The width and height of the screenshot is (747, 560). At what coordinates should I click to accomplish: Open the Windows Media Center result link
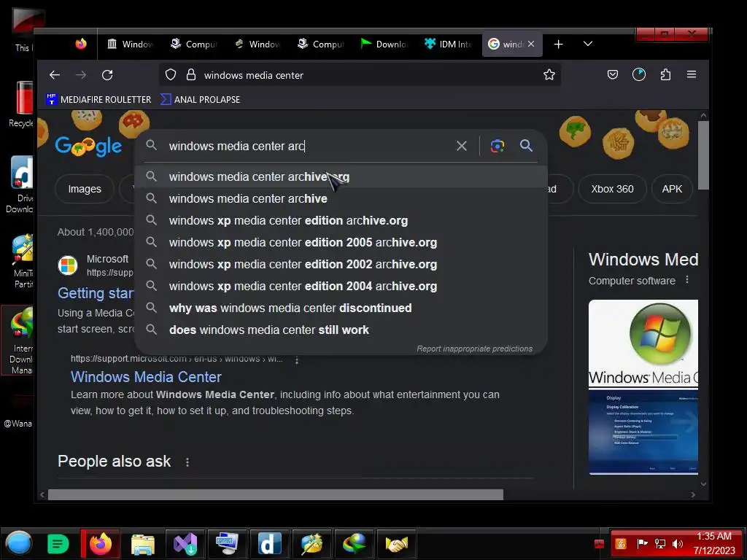point(146,377)
